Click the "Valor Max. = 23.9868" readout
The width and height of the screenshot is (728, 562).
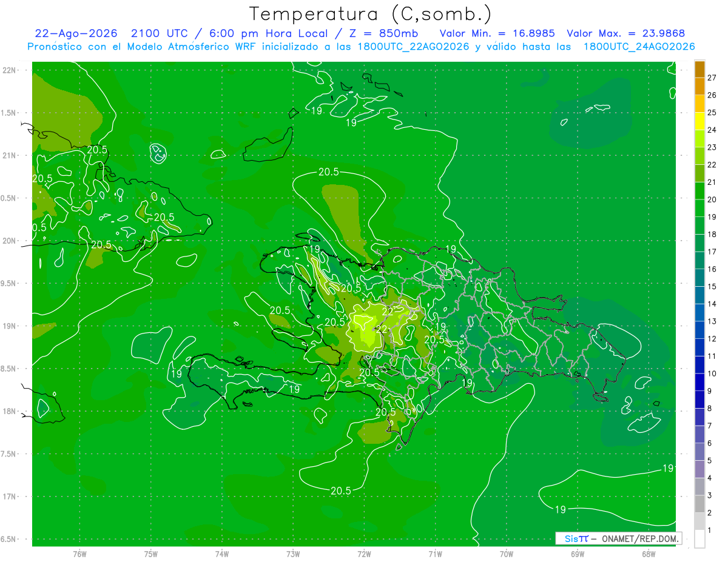tap(625, 33)
